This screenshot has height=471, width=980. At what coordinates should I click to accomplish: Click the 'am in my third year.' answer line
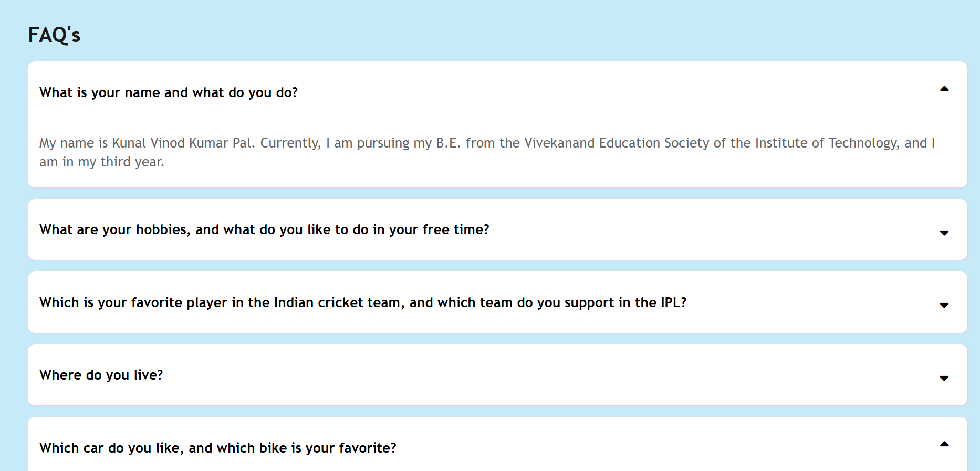point(102,162)
